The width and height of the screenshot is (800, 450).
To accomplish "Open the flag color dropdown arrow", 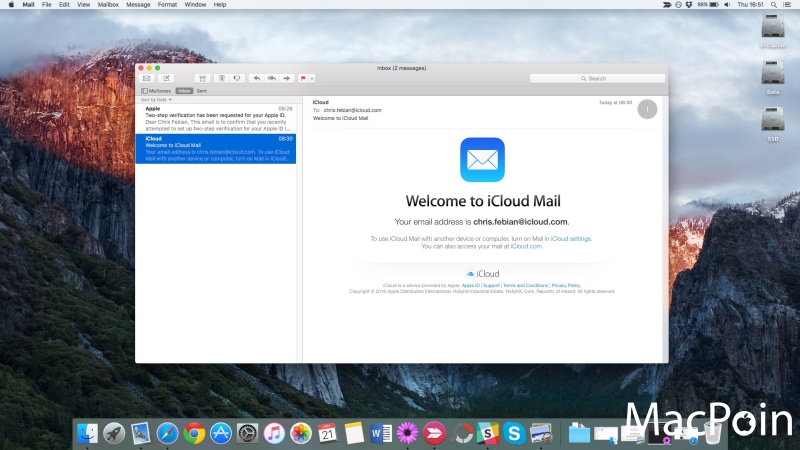I will coord(312,78).
